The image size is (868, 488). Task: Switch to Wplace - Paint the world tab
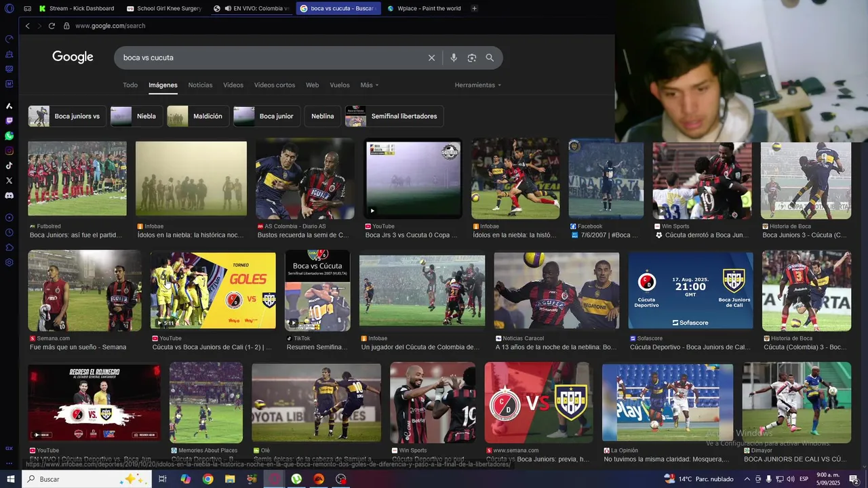pos(424,9)
